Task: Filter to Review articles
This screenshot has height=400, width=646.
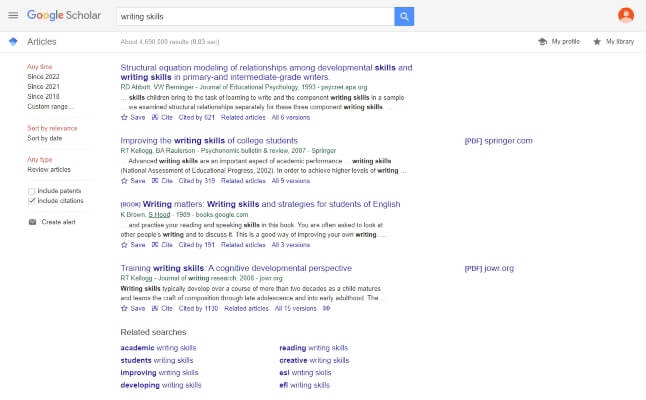Action: click(x=49, y=169)
